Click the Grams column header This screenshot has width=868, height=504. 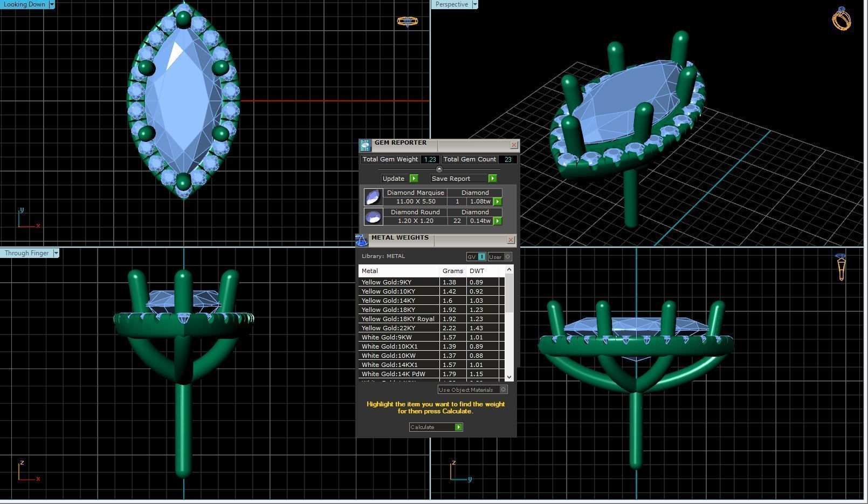tap(453, 271)
